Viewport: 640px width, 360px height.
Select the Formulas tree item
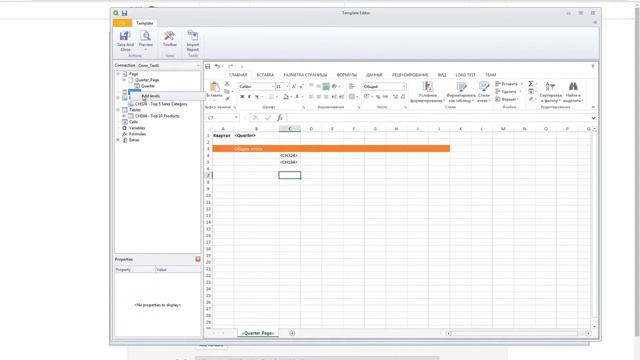click(137, 134)
